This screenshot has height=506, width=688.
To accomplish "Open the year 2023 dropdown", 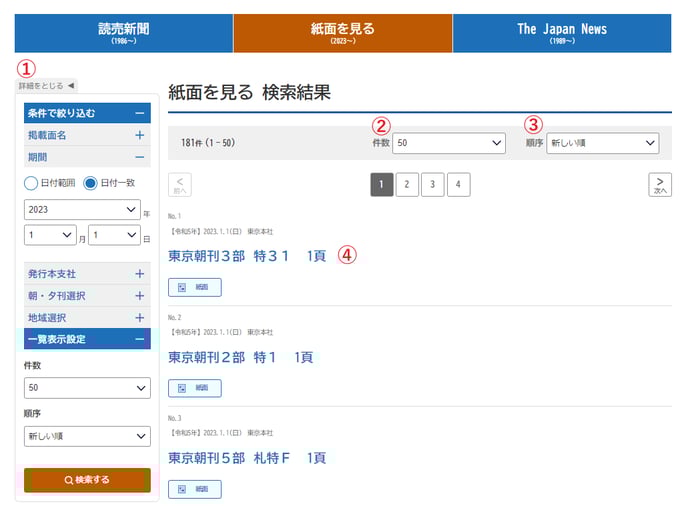I will coord(81,210).
